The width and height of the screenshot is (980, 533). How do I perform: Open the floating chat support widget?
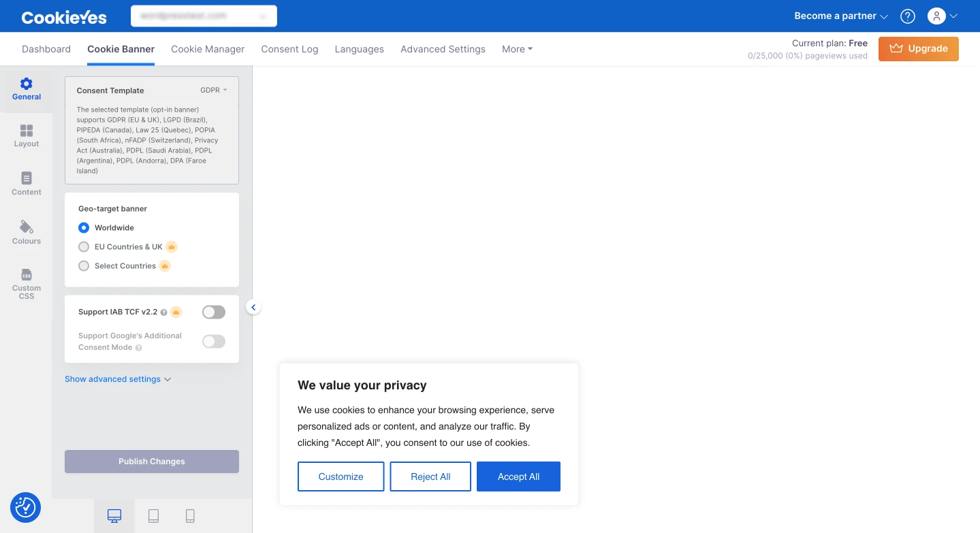[25, 507]
